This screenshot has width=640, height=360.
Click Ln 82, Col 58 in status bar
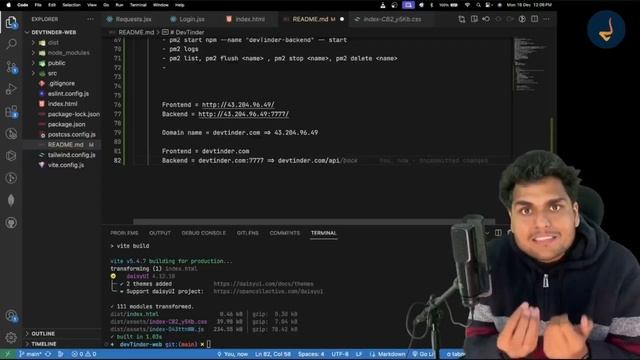pyautogui.click(x=273, y=354)
